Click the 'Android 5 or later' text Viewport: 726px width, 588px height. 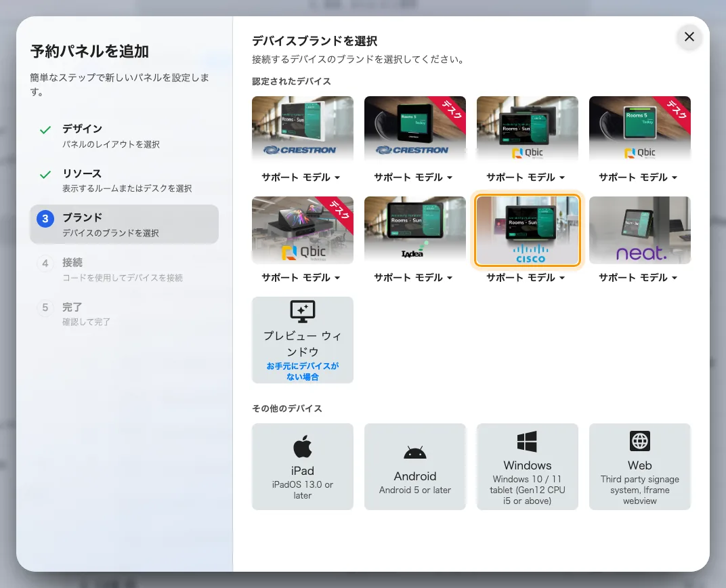coord(415,490)
